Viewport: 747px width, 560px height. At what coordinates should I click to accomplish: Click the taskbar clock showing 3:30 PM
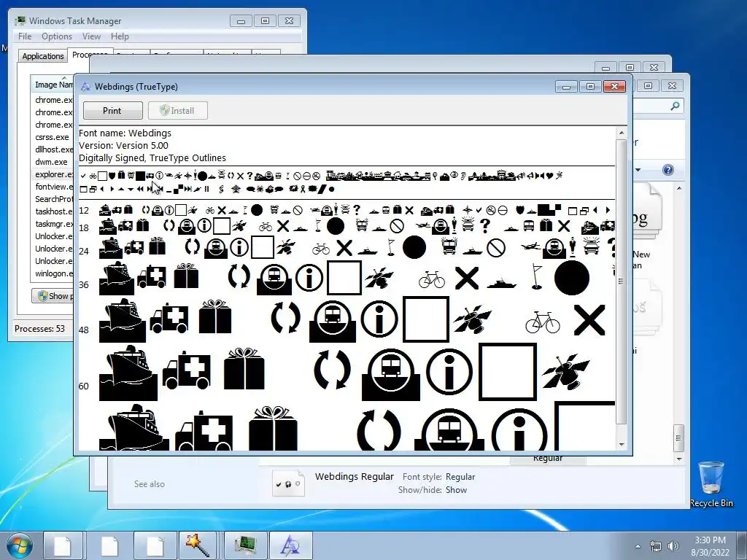(710, 546)
